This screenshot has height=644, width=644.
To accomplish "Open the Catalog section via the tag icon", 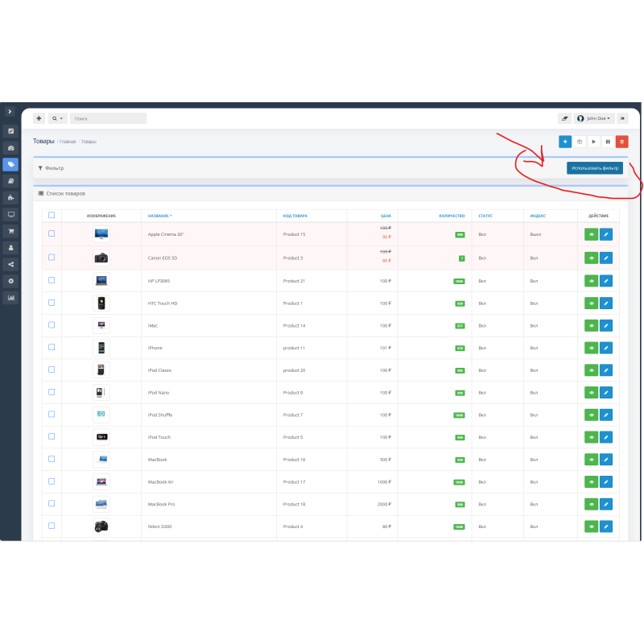I will coord(10,164).
